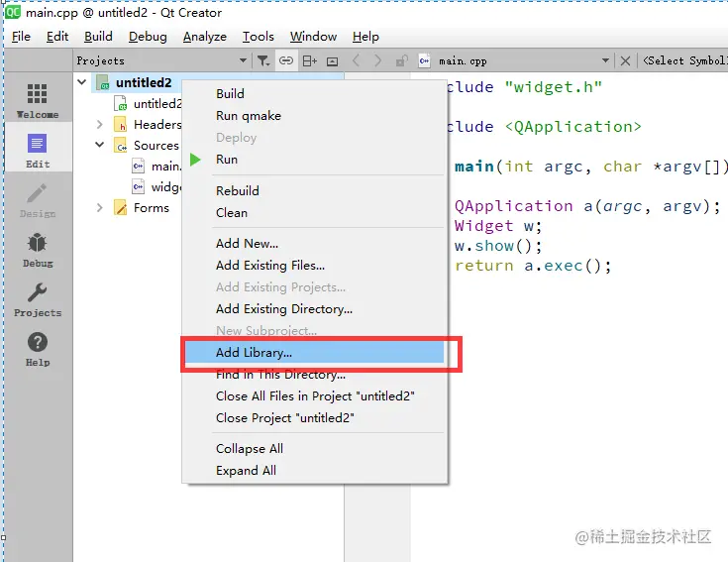The width and height of the screenshot is (728, 562).
Task: Open the Welcome mode
Action: (x=38, y=100)
